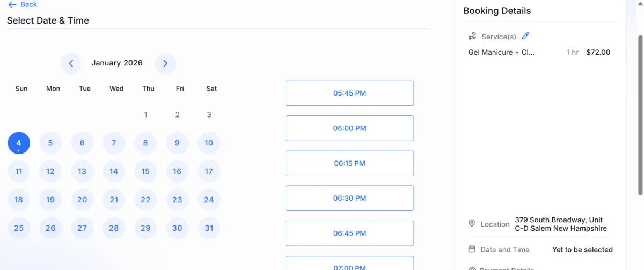Screen dimensions: 644x270
Task: Click the page vertical scrollbar
Action: click(640, 115)
